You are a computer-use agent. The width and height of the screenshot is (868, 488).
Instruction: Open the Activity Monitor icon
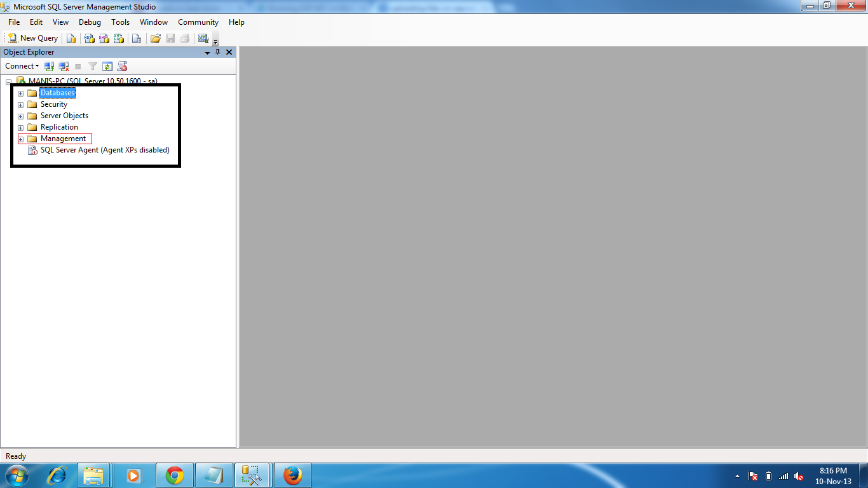203,38
